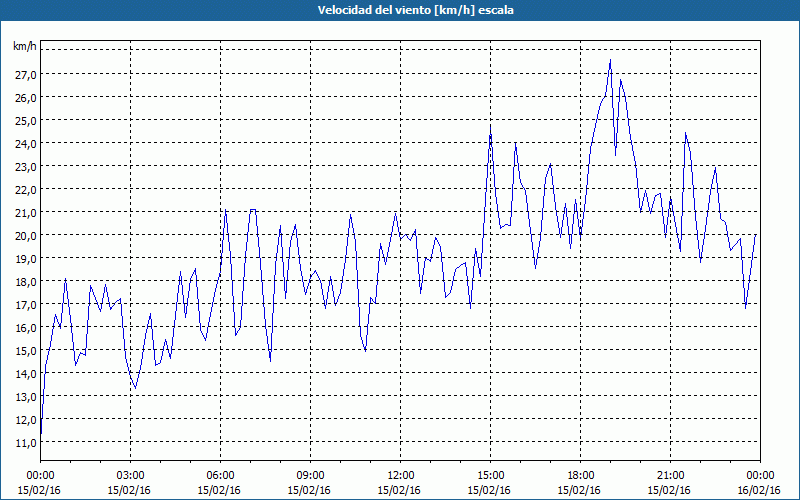Click the 06:00 time axis label
Viewport: 800px width, 500px height.
[x=220, y=476]
